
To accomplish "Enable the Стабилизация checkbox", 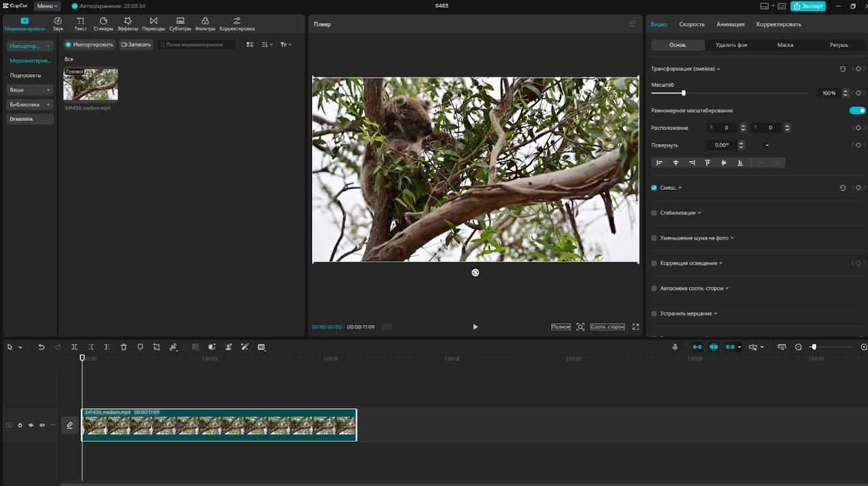I will (654, 213).
